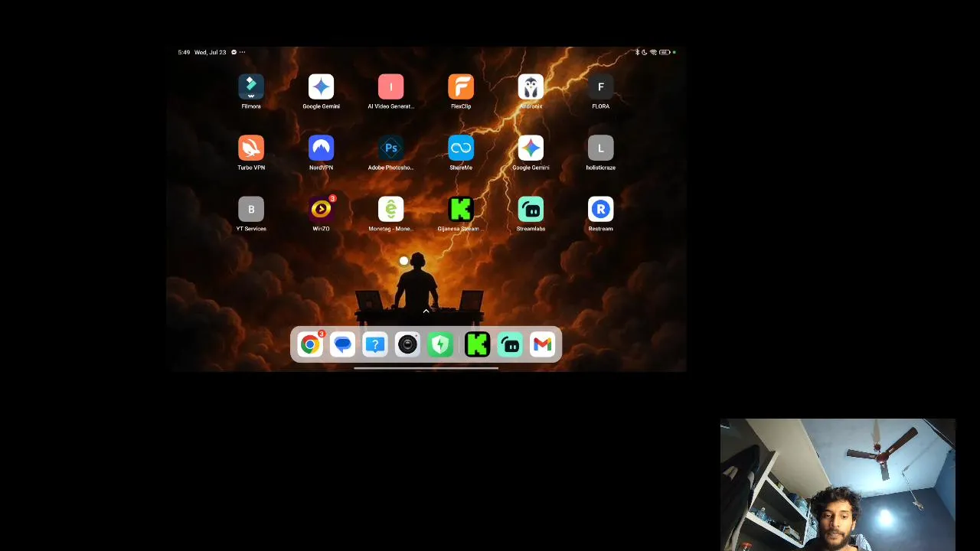Screen dimensions: 980x551
Task: Tap the 'Wed, Jul 23' date text
Action: click(211, 52)
